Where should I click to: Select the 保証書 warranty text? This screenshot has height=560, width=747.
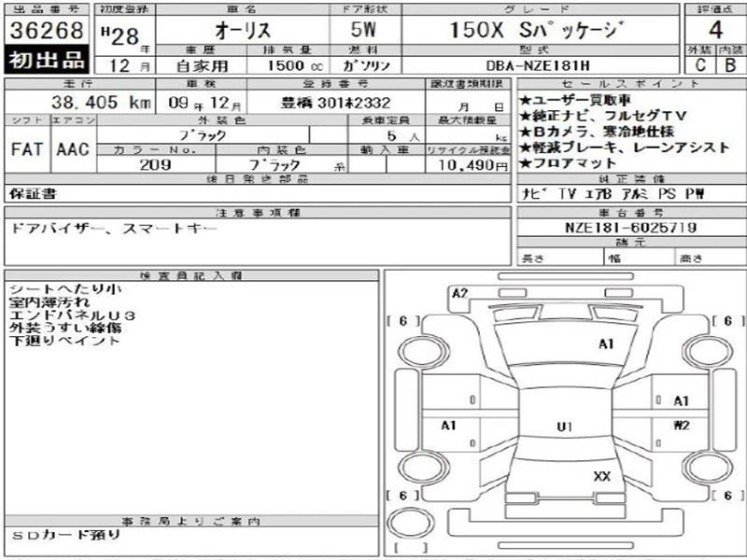tap(33, 193)
